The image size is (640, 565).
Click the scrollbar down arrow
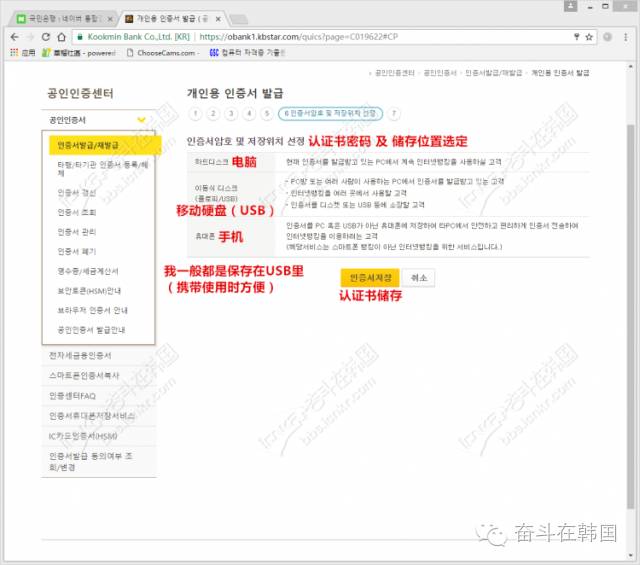(631, 555)
